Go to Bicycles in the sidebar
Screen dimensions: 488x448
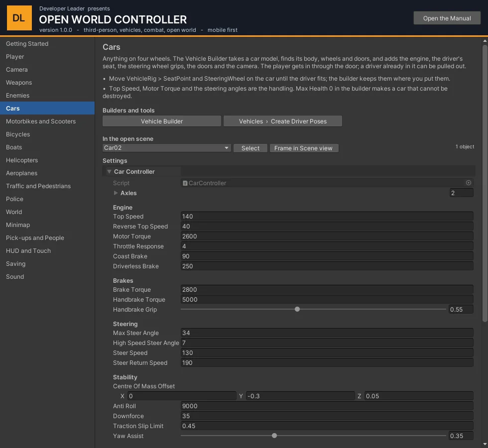[47, 134]
